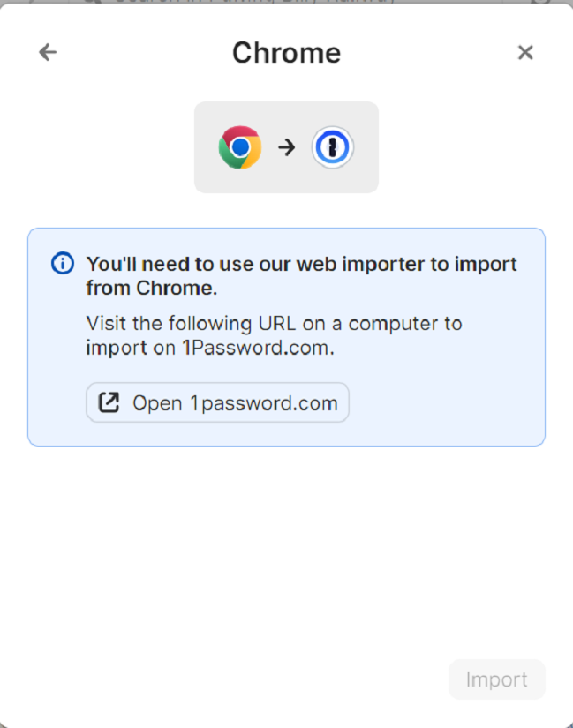Click the Google Chrome logo icon

240,147
